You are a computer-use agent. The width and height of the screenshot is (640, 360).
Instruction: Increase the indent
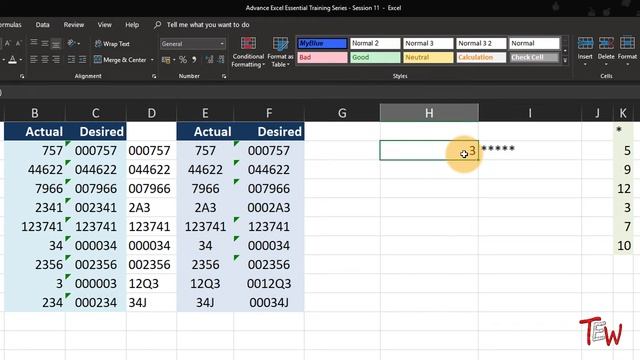pos(82,60)
